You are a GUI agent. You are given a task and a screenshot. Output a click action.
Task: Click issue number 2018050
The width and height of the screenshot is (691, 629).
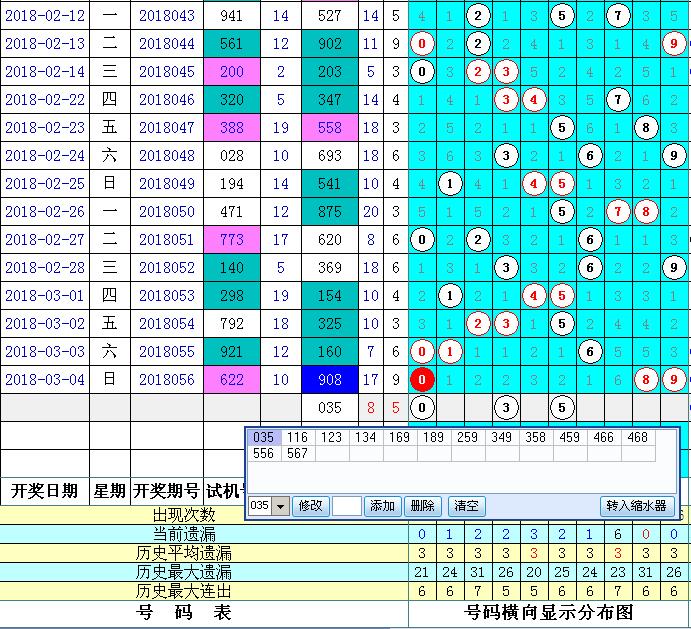[x=166, y=211]
